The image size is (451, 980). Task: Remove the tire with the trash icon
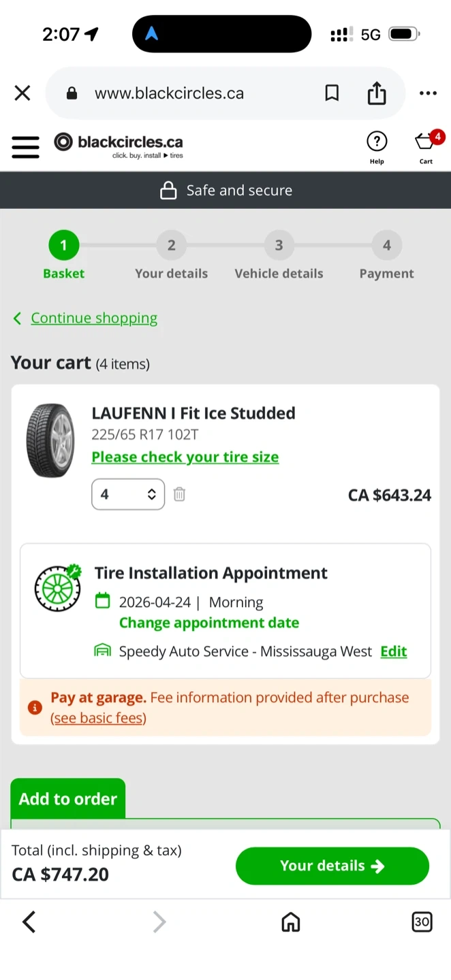(x=179, y=495)
